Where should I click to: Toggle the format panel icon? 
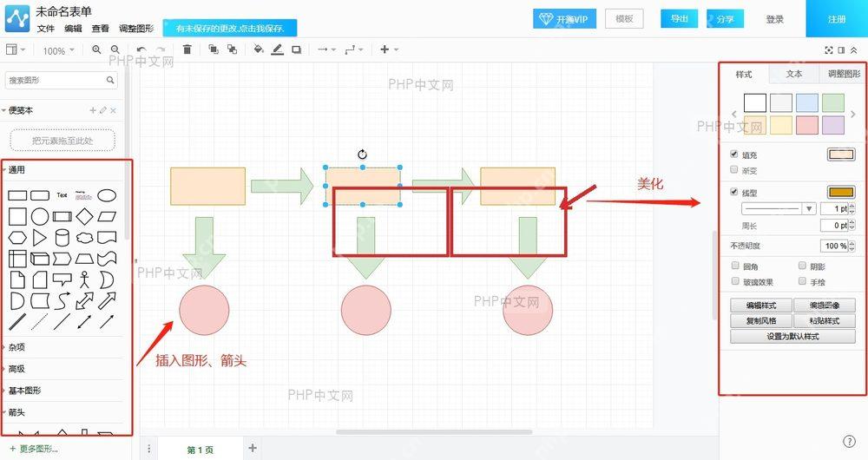coord(841,49)
